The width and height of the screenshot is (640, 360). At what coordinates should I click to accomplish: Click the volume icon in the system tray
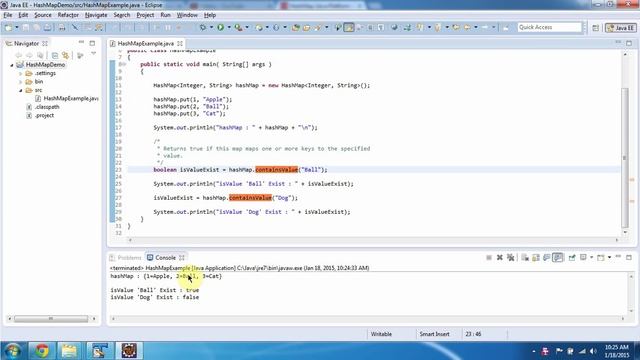(593, 351)
